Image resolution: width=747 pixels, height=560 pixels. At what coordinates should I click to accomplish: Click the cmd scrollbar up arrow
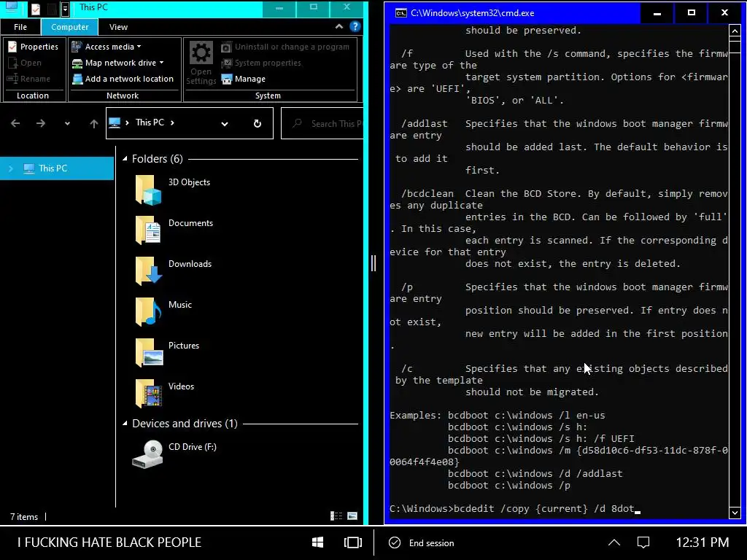pyautogui.click(x=734, y=31)
